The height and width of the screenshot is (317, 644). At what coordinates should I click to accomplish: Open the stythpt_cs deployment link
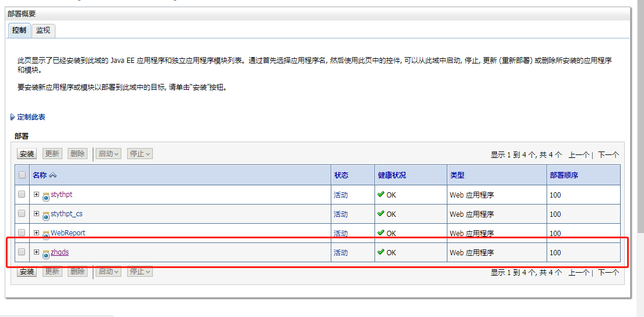66,214
